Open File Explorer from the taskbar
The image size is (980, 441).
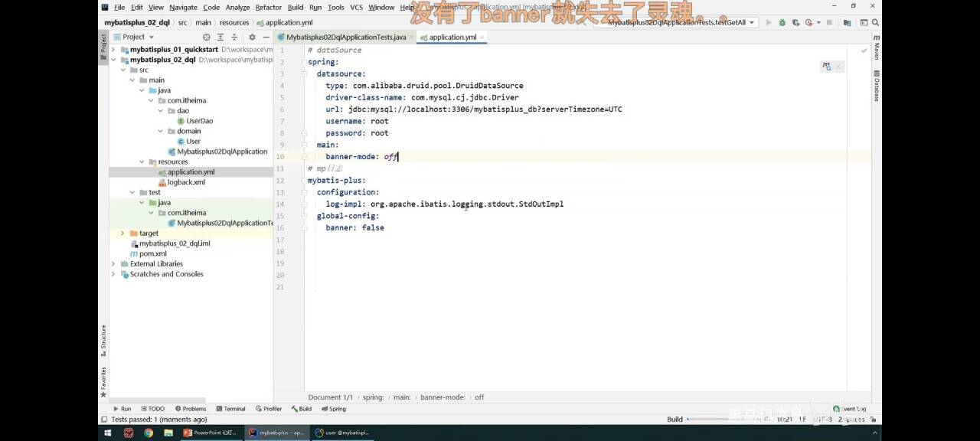[x=167, y=433]
